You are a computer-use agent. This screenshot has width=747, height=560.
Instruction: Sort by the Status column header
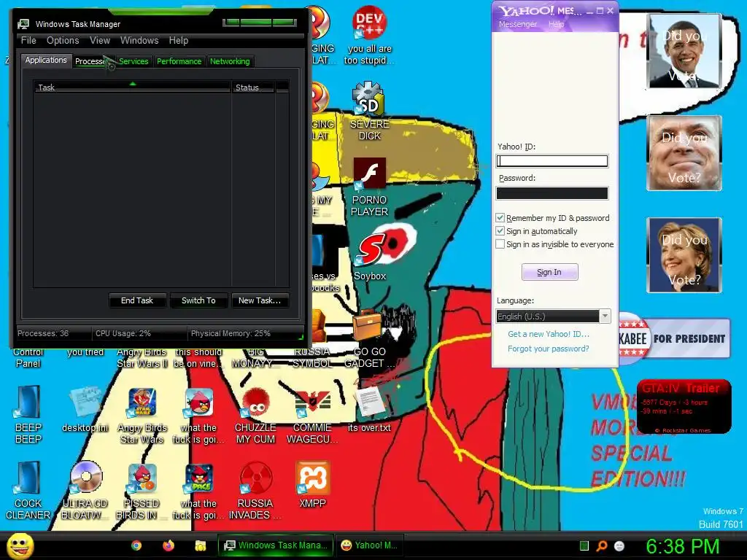(x=253, y=87)
